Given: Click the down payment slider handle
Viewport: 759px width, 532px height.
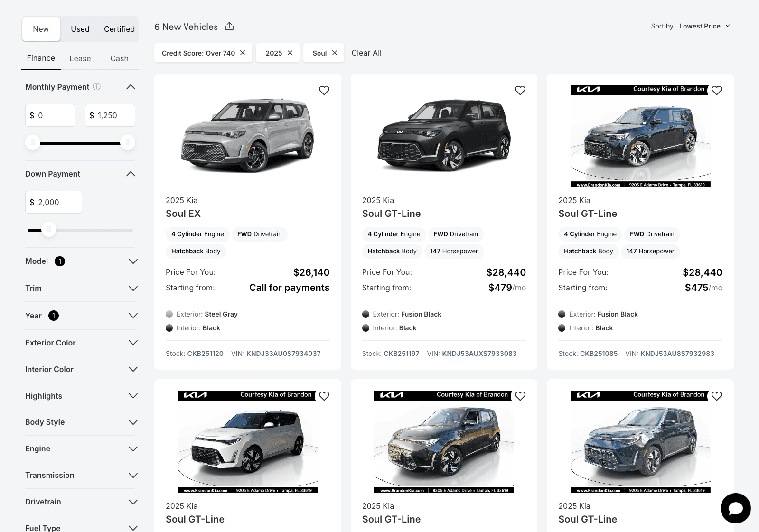Looking at the screenshot, I should [x=49, y=230].
